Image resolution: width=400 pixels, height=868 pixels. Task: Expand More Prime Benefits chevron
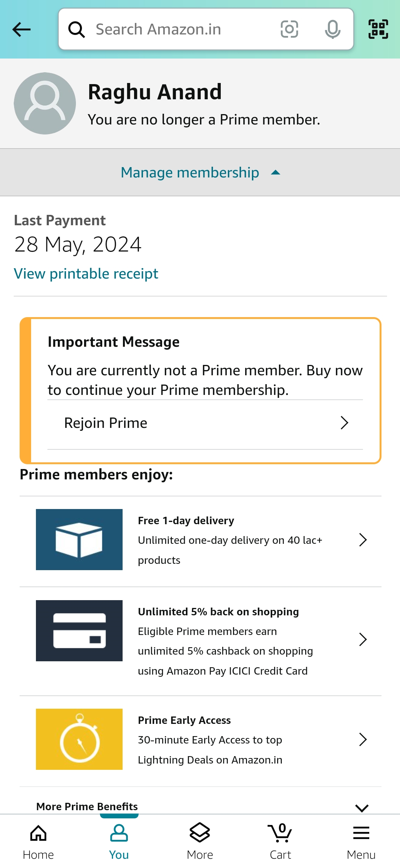(362, 808)
